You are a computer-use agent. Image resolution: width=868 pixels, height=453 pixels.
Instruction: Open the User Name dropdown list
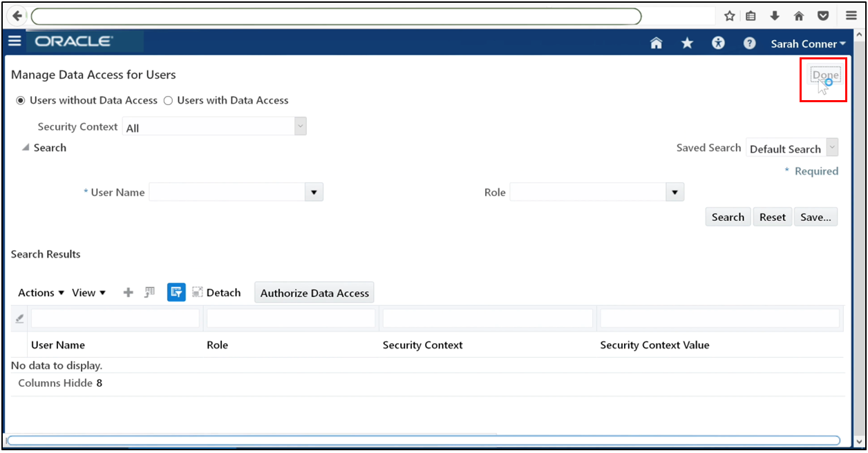click(x=314, y=192)
